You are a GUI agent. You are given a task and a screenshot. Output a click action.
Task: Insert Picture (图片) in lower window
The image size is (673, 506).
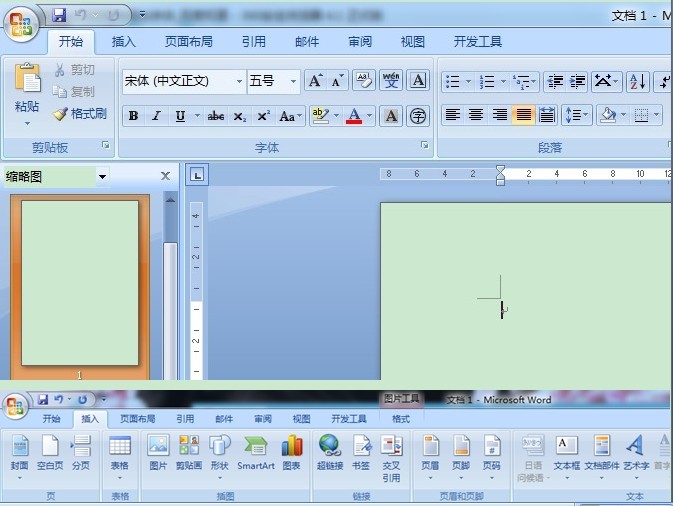[x=158, y=452]
